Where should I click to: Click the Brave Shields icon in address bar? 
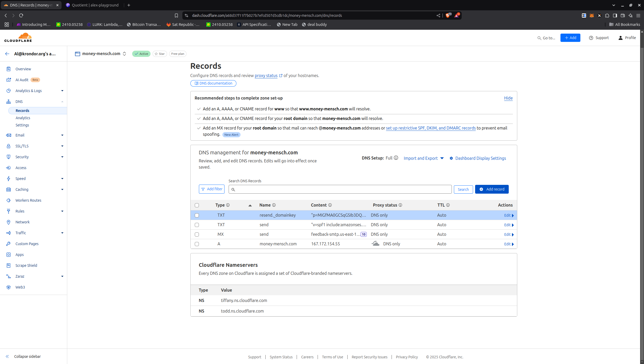point(448,16)
